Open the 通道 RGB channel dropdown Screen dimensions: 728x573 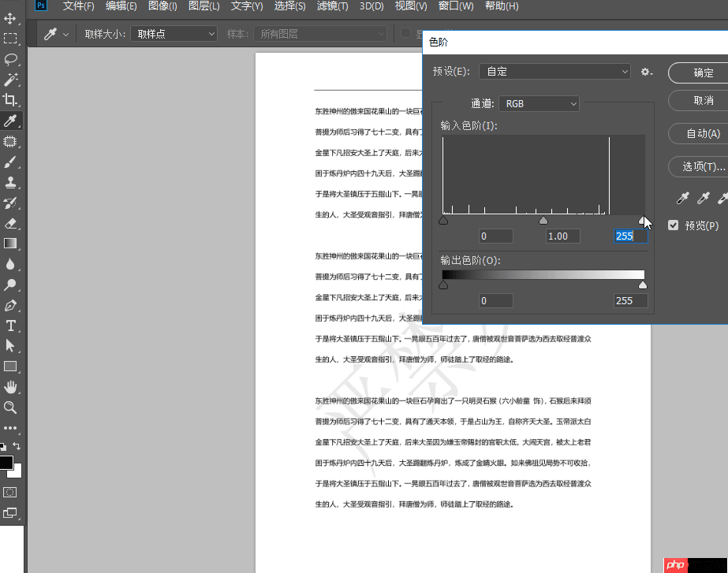[x=539, y=103]
